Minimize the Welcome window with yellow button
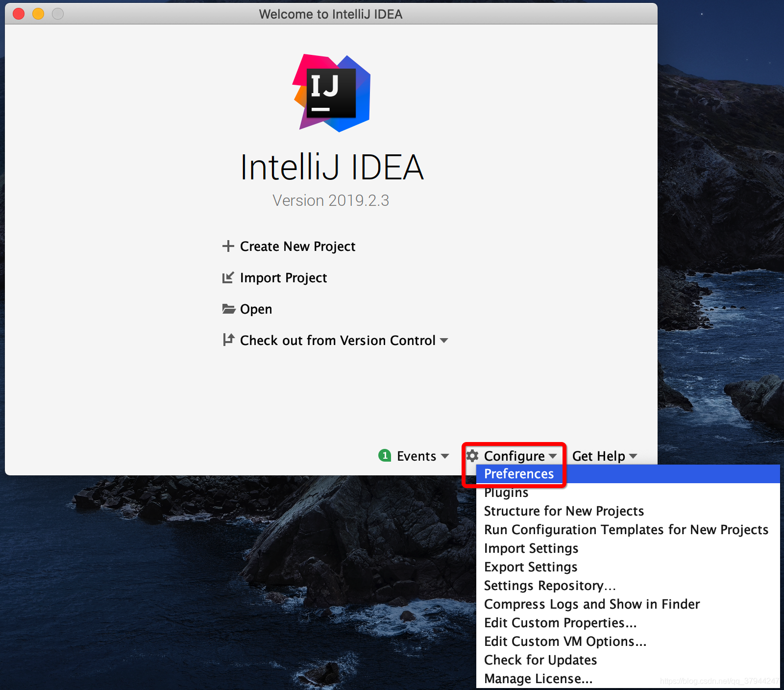The image size is (784, 690). tap(38, 14)
